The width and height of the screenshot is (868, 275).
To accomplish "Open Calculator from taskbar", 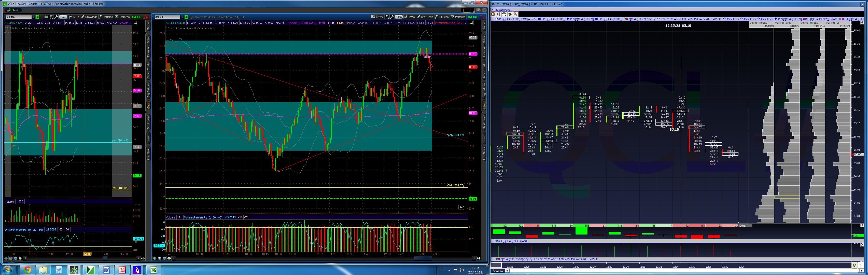I will [x=59, y=270].
